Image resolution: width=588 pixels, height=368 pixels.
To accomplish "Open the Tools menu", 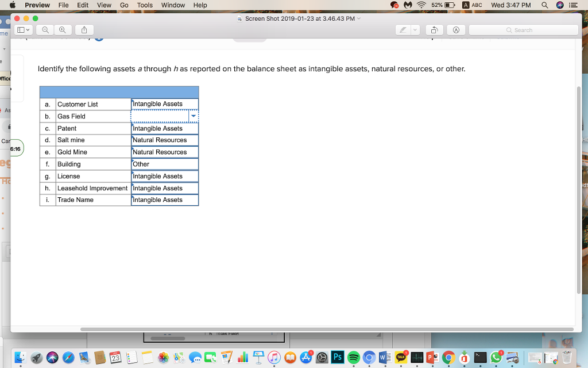I will click(x=144, y=5).
